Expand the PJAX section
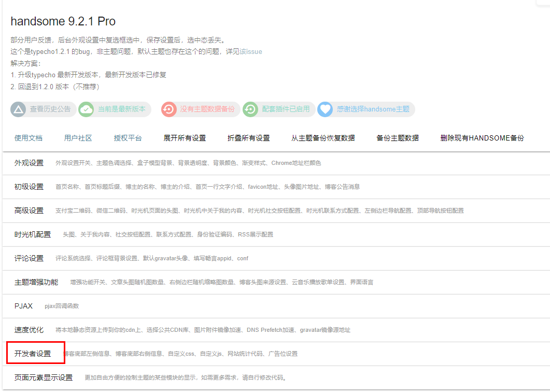 tap(276, 306)
